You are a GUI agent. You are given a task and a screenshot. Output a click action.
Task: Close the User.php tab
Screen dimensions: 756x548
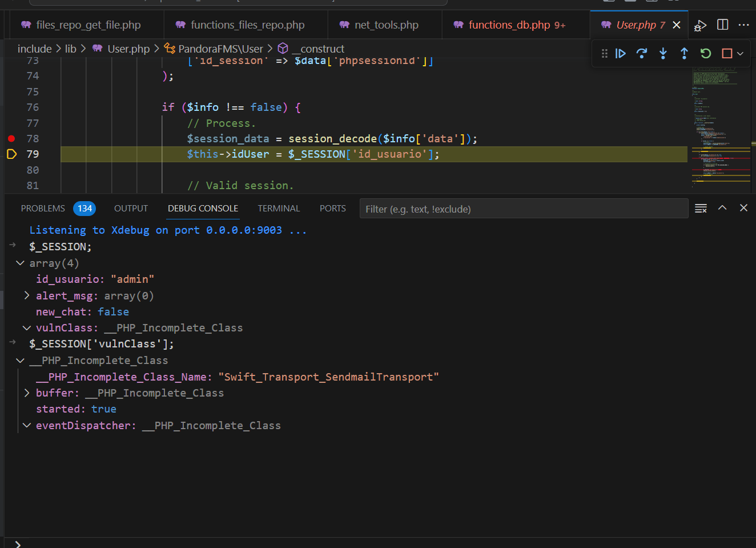[x=677, y=25]
